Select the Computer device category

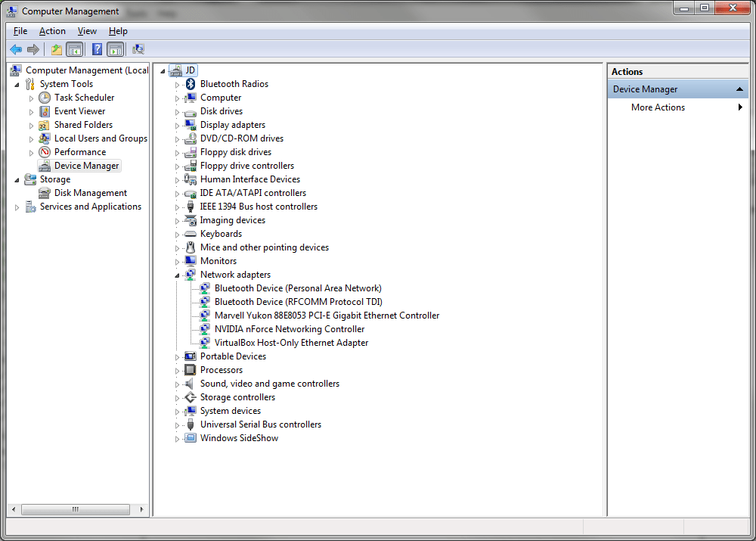(x=220, y=98)
